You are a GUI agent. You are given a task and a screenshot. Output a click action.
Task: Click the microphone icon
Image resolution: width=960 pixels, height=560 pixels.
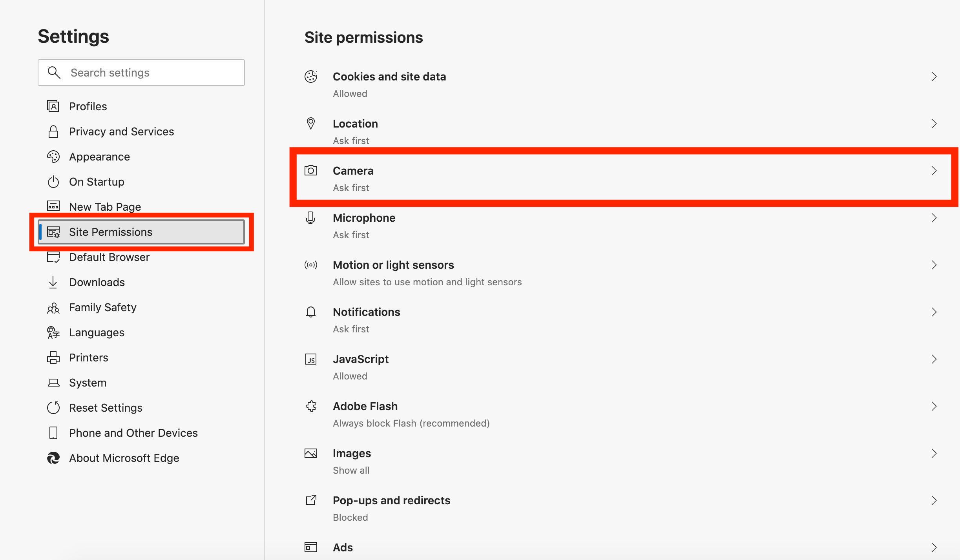[311, 218]
